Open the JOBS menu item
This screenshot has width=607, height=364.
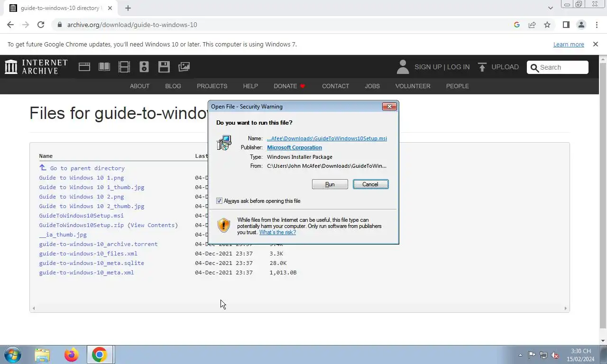[x=372, y=86]
